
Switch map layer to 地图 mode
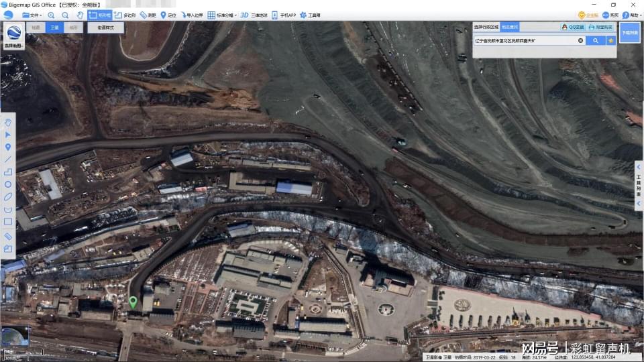[36, 28]
